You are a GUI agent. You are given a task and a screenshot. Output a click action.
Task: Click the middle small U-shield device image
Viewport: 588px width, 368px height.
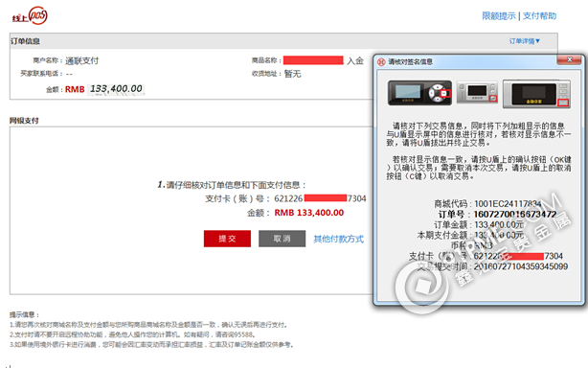477,92
